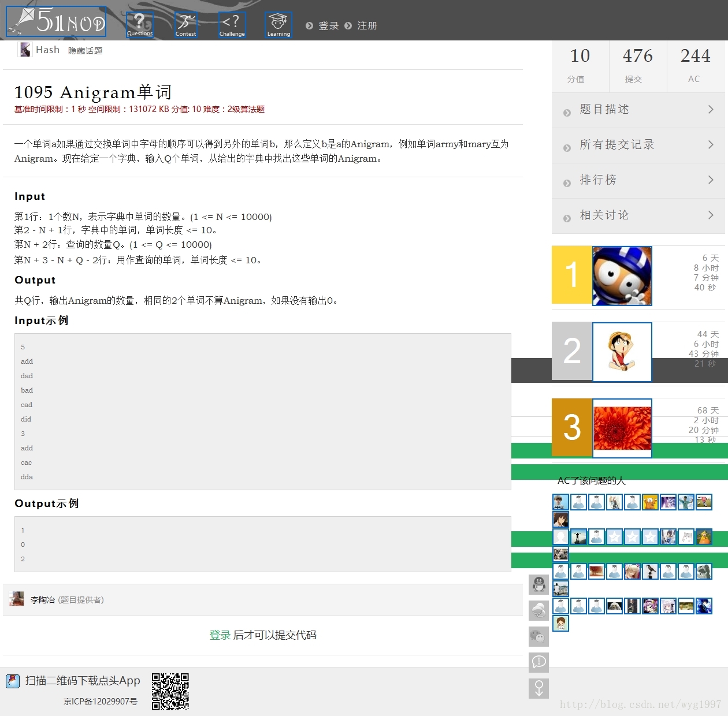Click 'dad' in the Input示例 box
728x716 pixels.
tap(27, 376)
